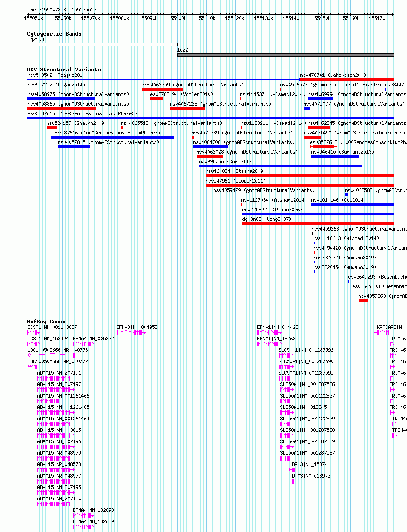Image resolution: width=407 pixels, height=532 pixels.
Task: Click the red bar under nsv4063759
Action: (162, 89)
